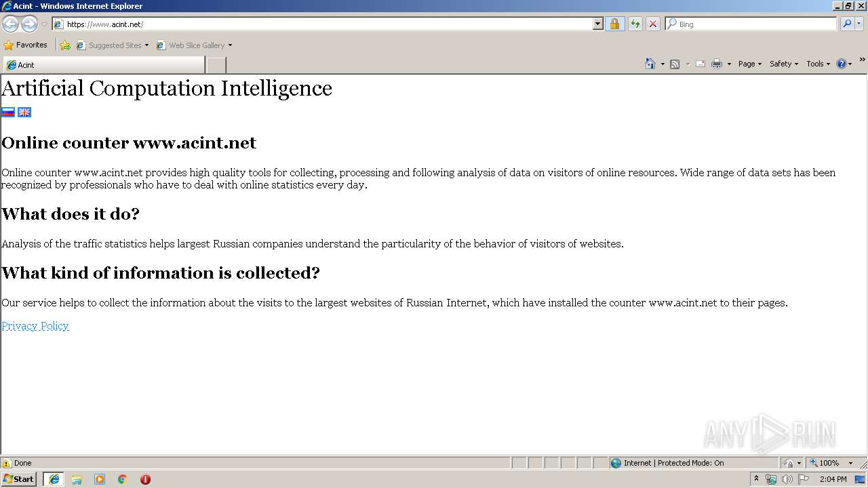
Task: Expand the Home button dropdown arrow
Action: (663, 64)
